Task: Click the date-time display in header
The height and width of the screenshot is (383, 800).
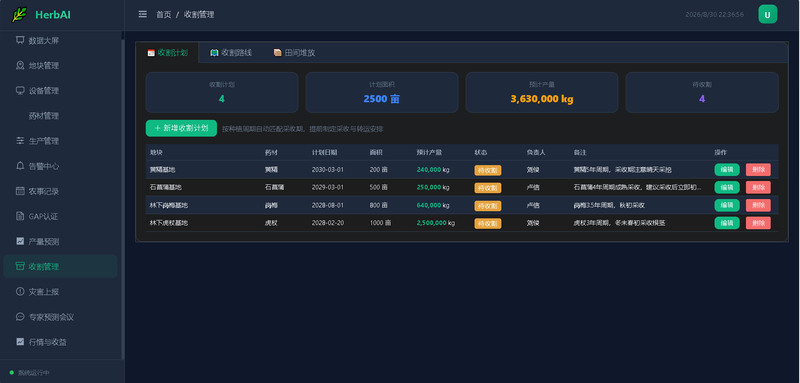Action: 714,14
